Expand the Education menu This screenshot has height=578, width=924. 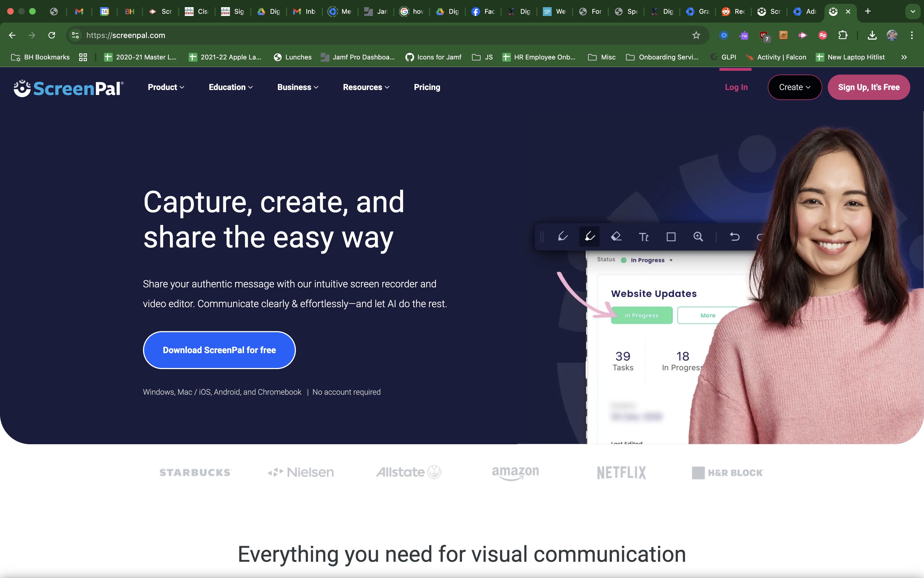click(231, 88)
